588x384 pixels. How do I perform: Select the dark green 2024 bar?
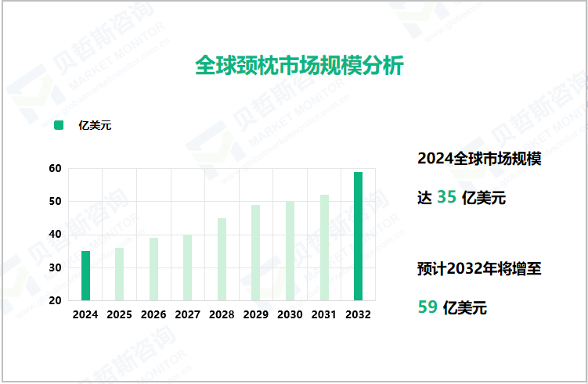click(x=85, y=276)
